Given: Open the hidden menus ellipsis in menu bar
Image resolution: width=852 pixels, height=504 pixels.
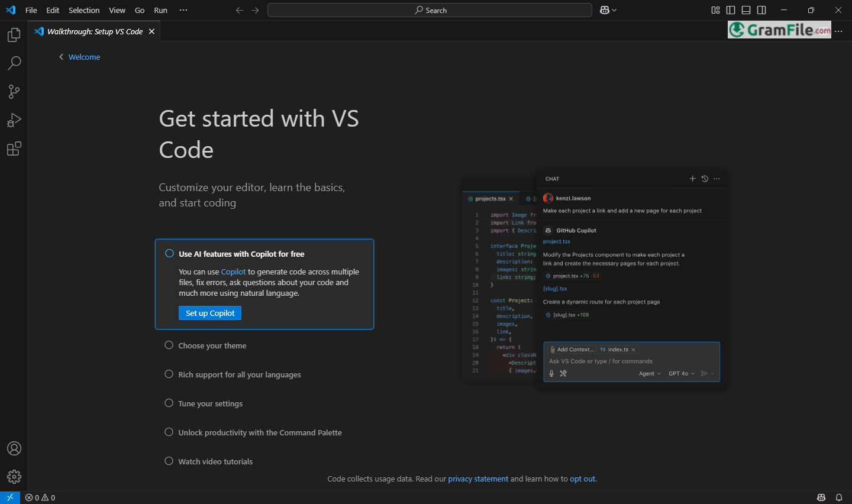Looking at the screenshot, I should coord(183,10).
